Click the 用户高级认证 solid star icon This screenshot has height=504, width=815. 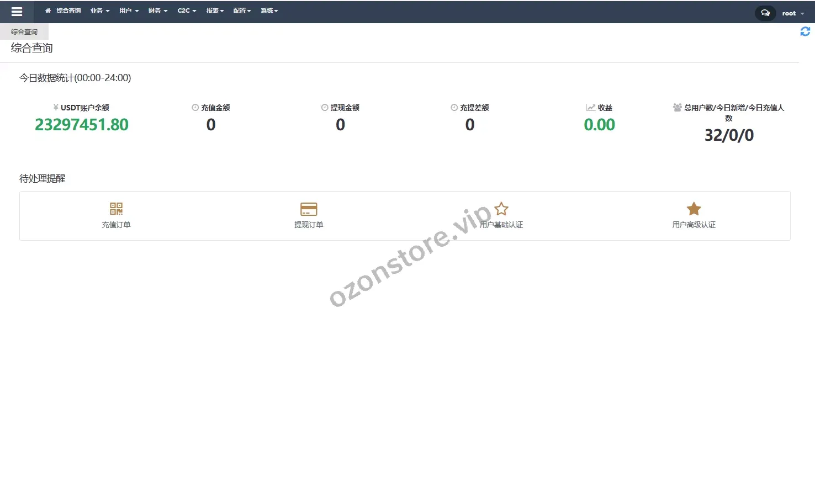click(694, 209)
